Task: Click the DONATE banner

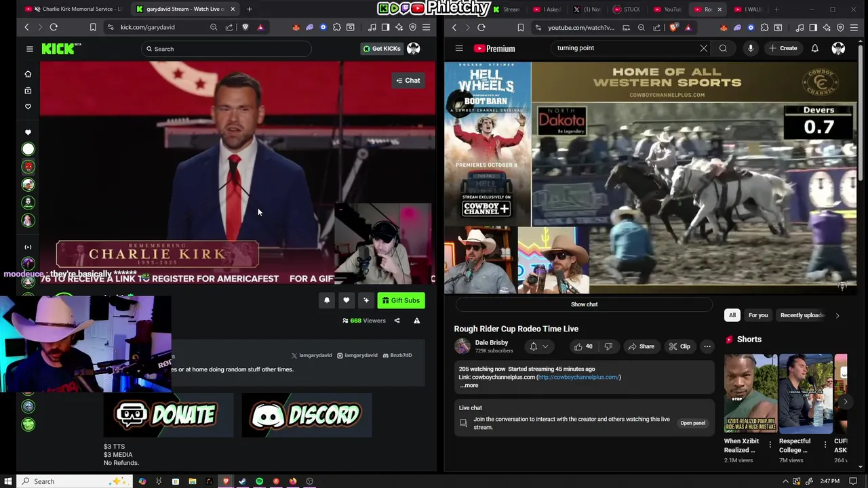Action: [168, 415]
